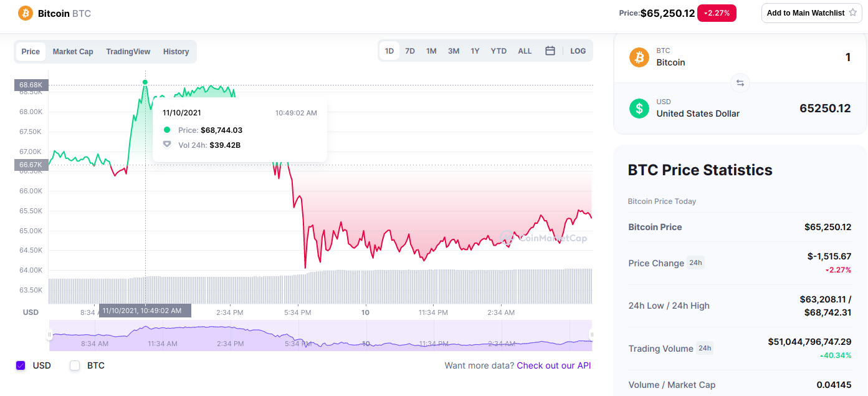
Task: Click the Bitcoin Price Today subheading
Action: tap(662, 201)
